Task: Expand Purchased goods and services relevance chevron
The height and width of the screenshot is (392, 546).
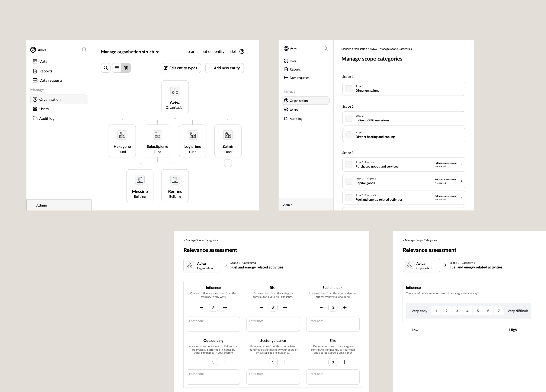Action: tap(461, 164)
